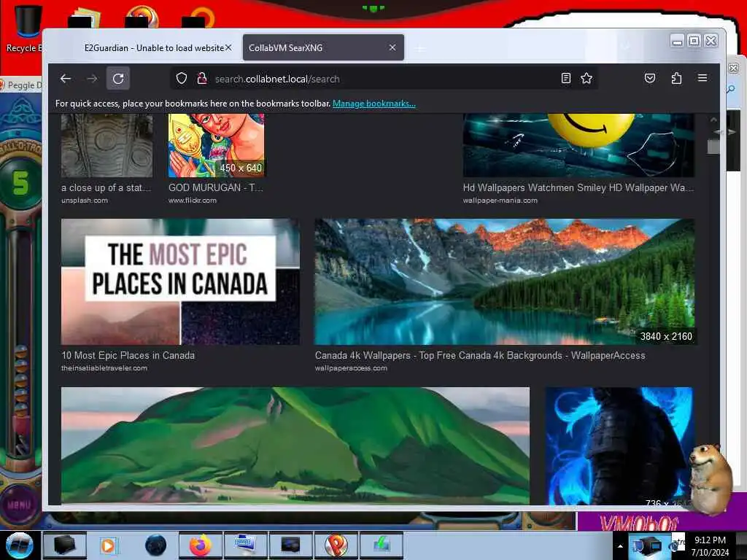Open the Peggle game taskbar icon

click(336, 545)
